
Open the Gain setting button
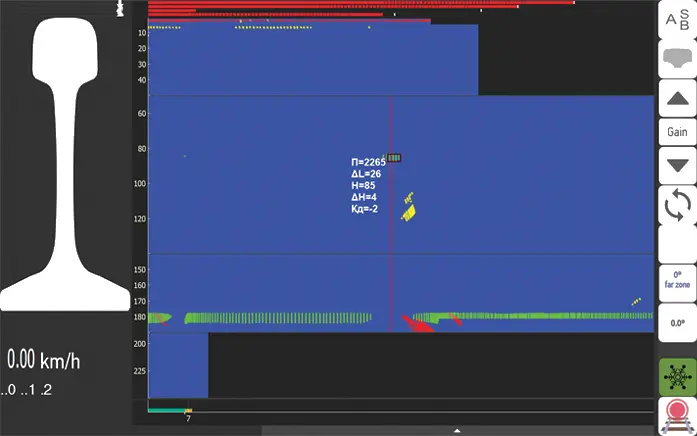pos(677,132)
